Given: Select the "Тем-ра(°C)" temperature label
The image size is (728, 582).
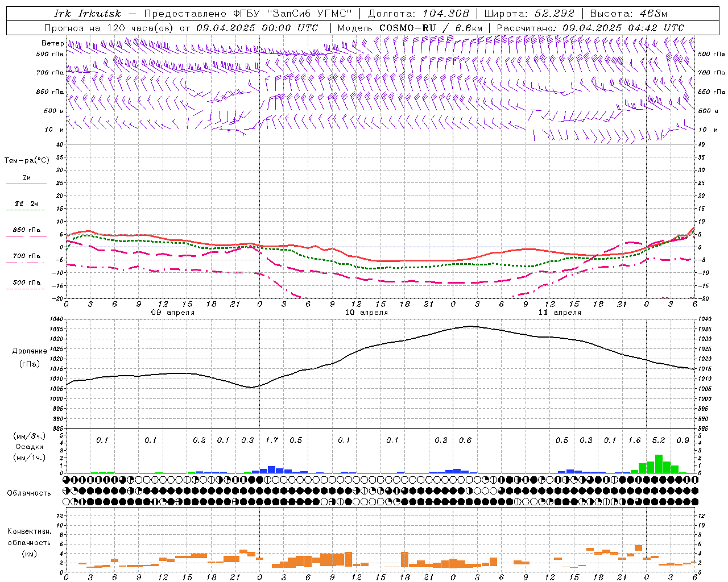Looking at the screenshot, I should tap(27, 161).
